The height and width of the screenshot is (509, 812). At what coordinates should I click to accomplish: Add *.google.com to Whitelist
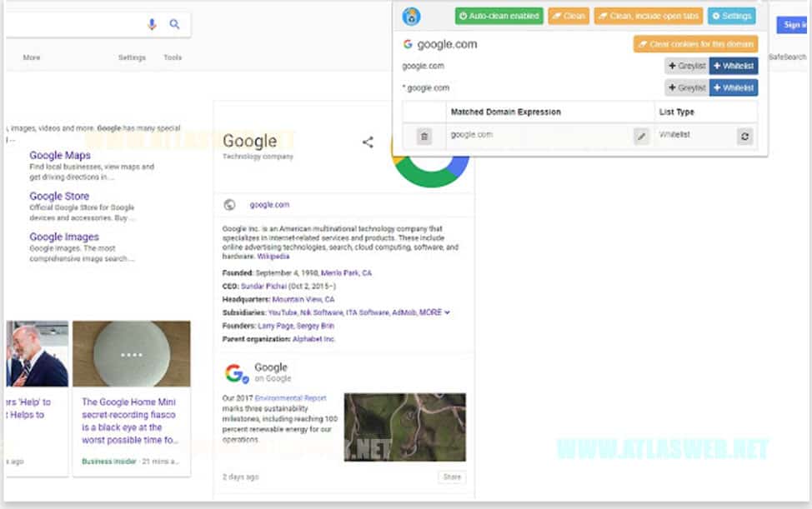pyautogui.click(x=734, y=88)
